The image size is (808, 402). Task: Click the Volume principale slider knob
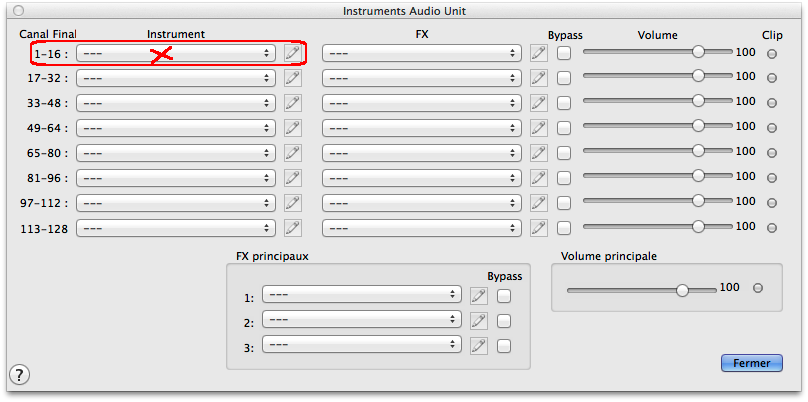tap(682, 289)
